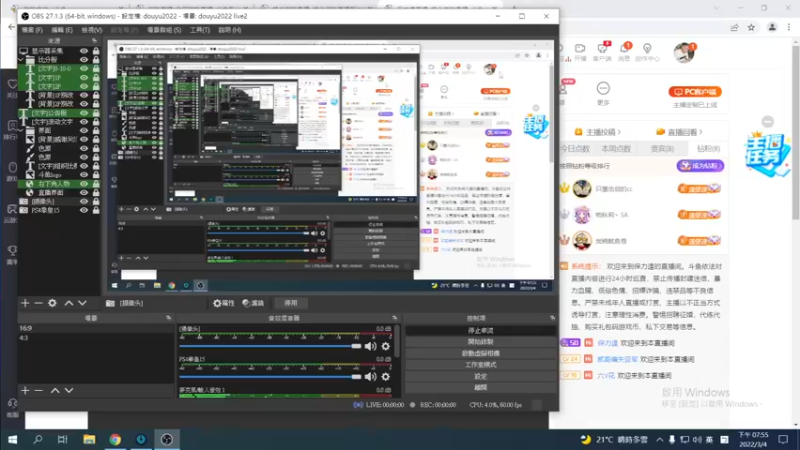Enable 工作室模式 (Studio Mode)
The image size is (800, 450).
coord(481,365)
